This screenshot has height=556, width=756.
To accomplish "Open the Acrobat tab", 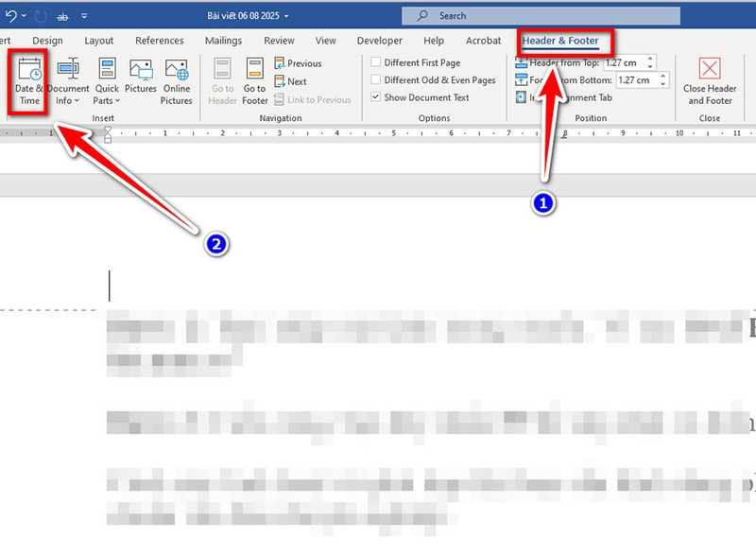I will click(483, 41).
